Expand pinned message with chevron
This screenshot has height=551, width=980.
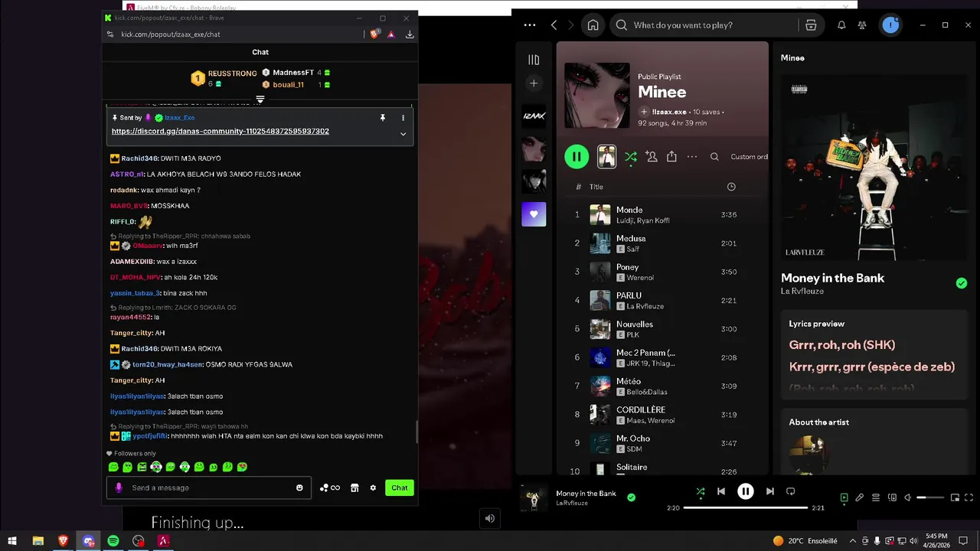point(403,134)
